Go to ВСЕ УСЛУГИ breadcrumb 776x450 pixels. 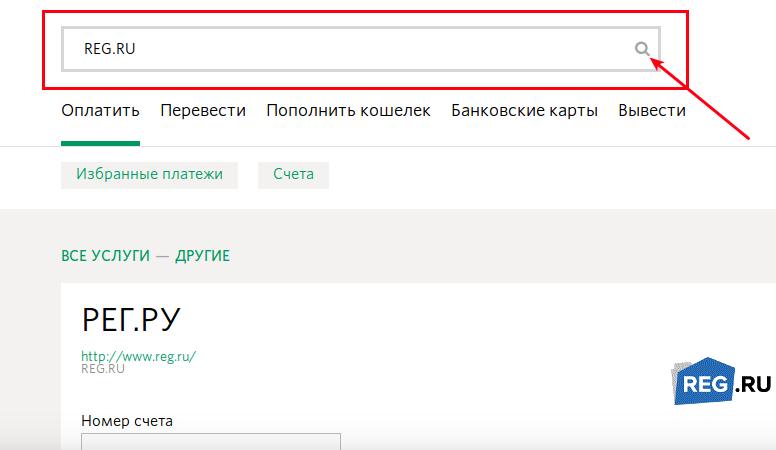(x=105, y=256)
